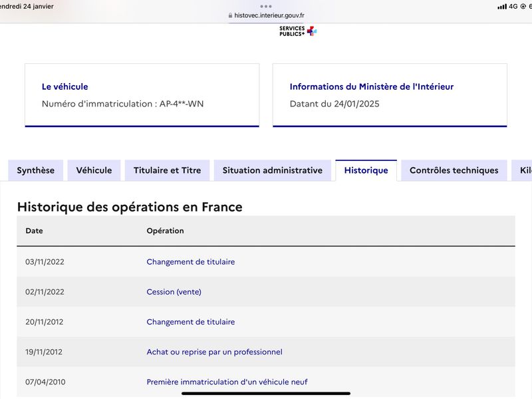Click the Historique des opérations en France heading
The height and width of the screenshot is (399, 532).
(130, 207)
